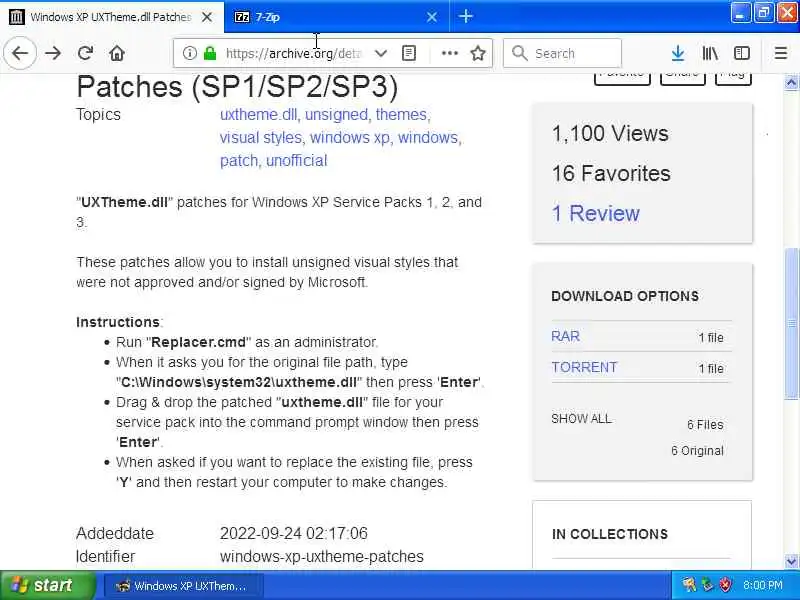Go forward with the arrow button
The image size is (800, 600).
(53, 53)
